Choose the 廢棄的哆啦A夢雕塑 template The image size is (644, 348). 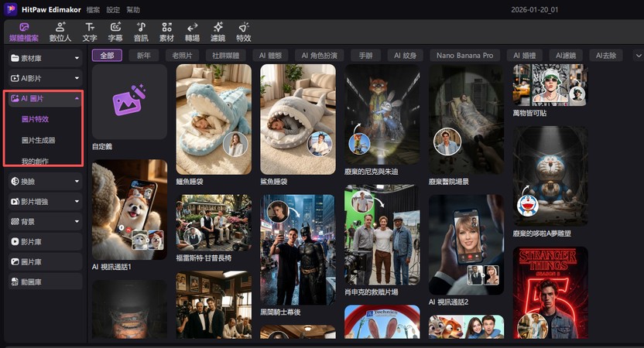pyautogui.click(x=550, y=176)
